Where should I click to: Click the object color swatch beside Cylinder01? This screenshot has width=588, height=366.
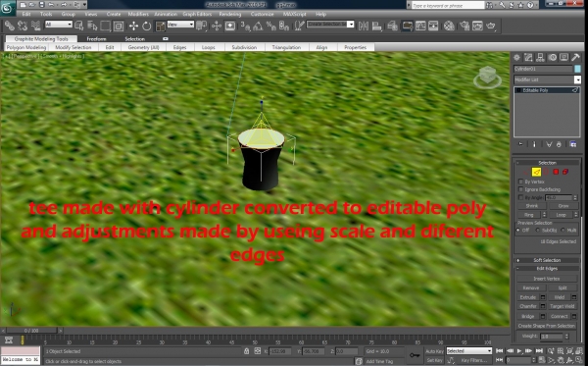coord(577,69)
